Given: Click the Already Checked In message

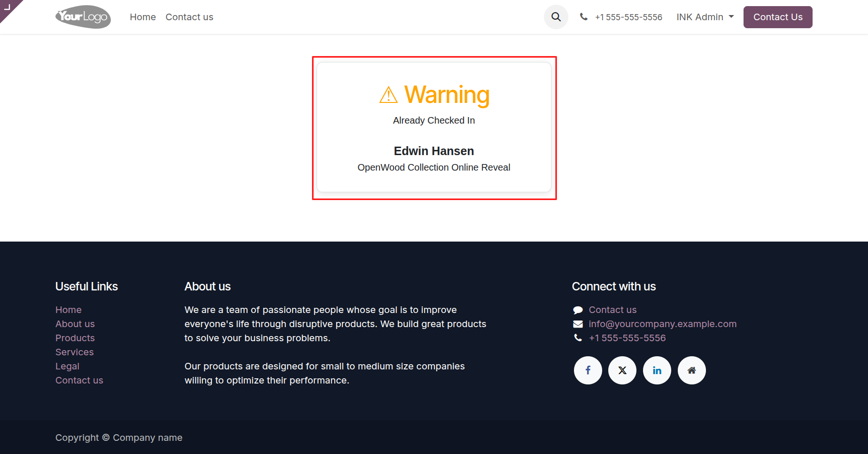Looking at the screenshot, I should pyautogui.click(x=434, y=120).
